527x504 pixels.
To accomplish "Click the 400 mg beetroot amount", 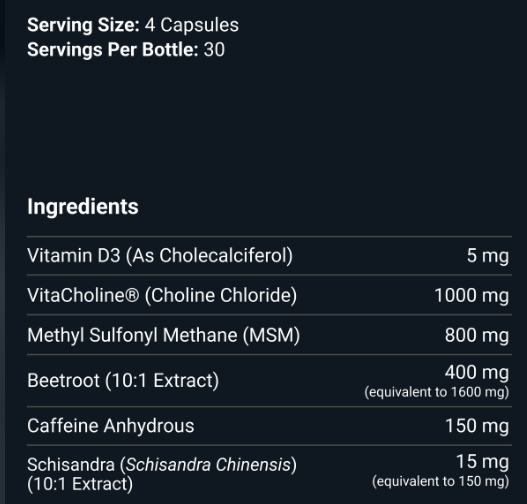I will (x=477, y=373).
